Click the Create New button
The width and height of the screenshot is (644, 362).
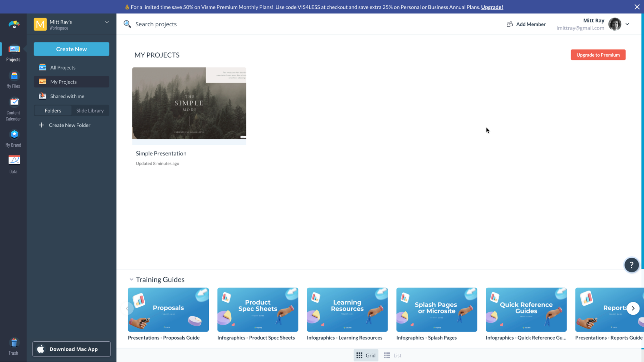click(71, 49)
